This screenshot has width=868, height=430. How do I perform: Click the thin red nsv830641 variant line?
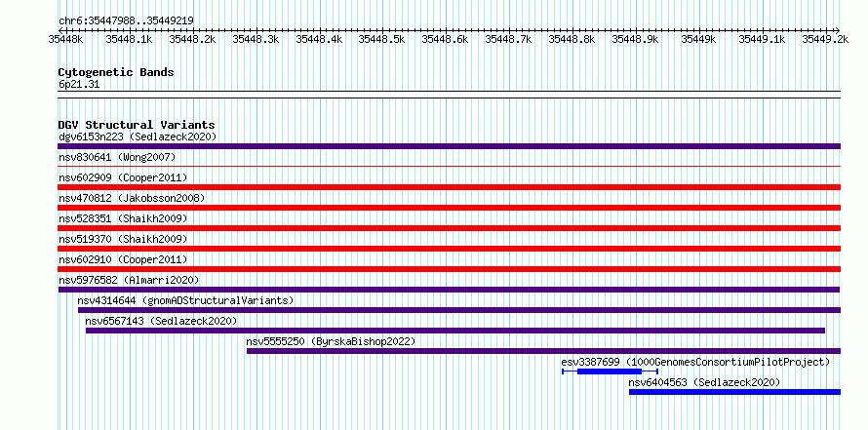click(449, 166)
